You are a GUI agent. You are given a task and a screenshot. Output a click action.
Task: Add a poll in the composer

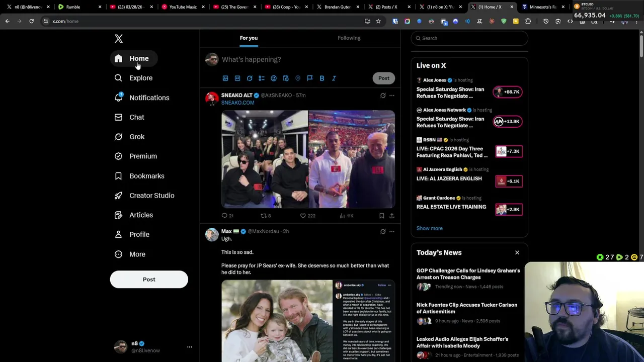262,78
